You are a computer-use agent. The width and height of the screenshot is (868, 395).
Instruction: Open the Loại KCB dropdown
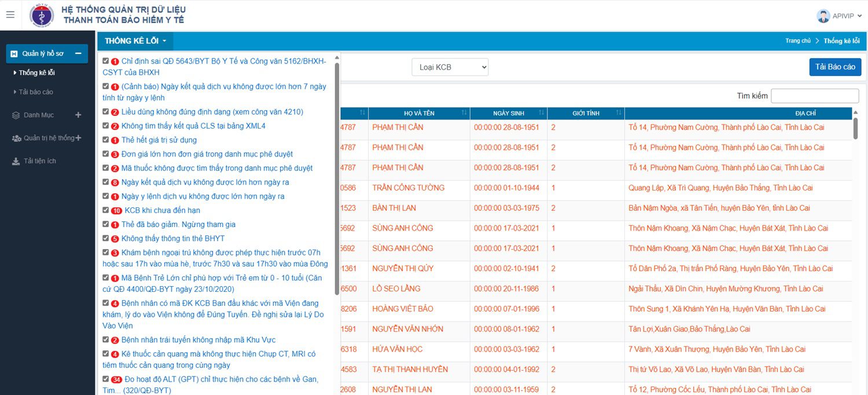coord(450,67)
